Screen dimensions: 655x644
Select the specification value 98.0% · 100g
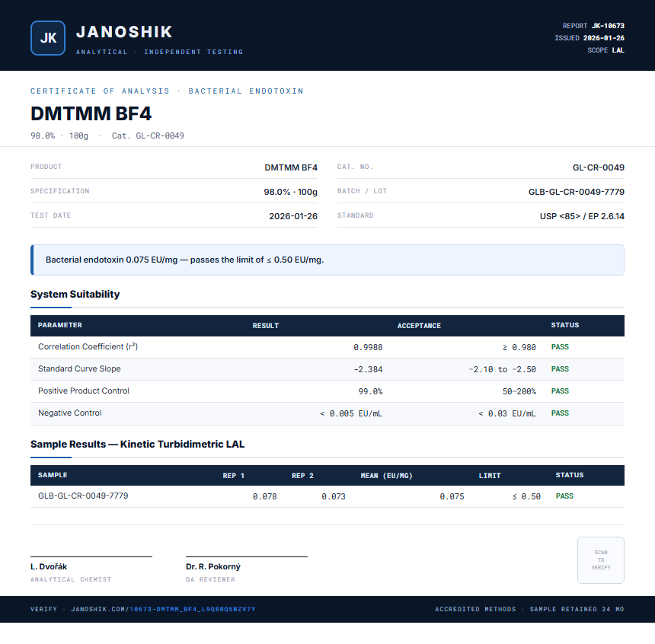(x=290, y=192)
